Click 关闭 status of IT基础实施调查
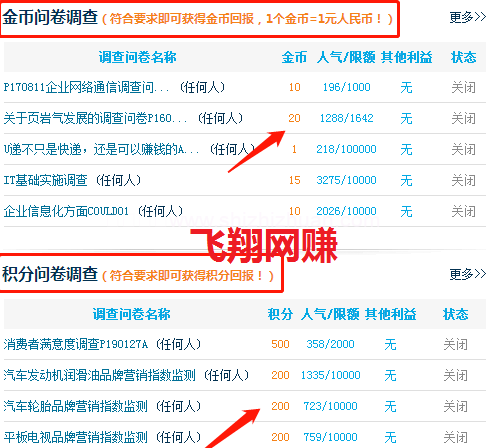Viewport: 488px width, 448px height. [x=464, y=180]
